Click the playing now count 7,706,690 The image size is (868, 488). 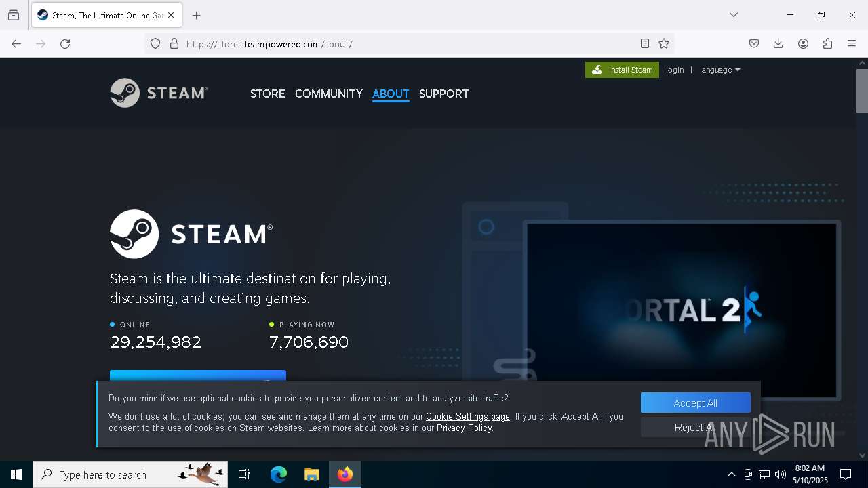coord(309,342)
